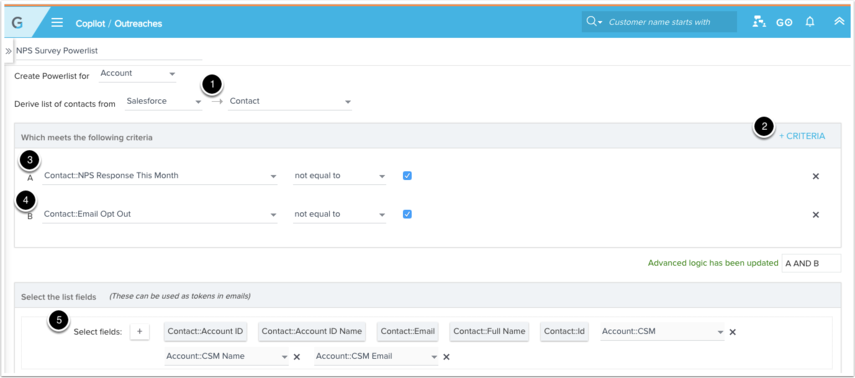Open the Account::CSM field dropdown
Viewport: 855px width, 378px height.
662,332
